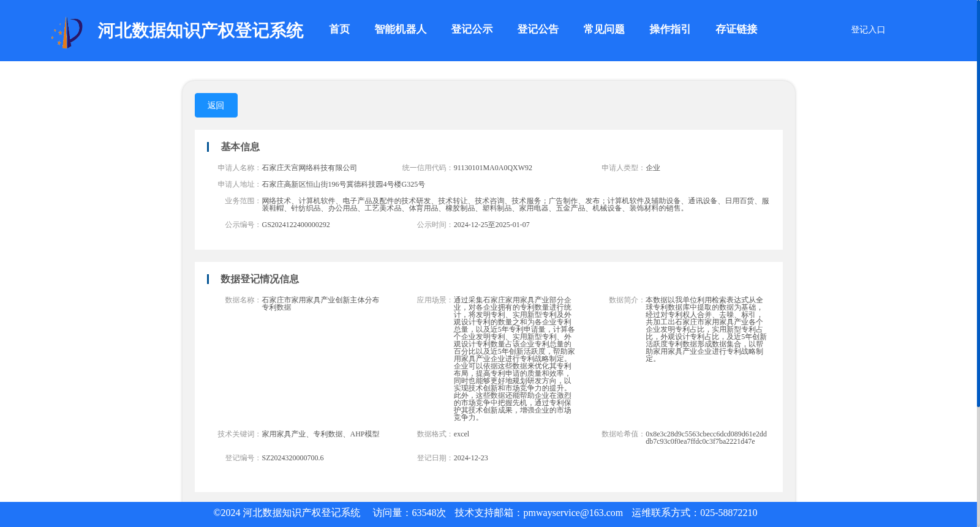Click the contact number 025-58872210
This screenshot has width=980, height=527.
pyautogui.click(x=728, y=513)
